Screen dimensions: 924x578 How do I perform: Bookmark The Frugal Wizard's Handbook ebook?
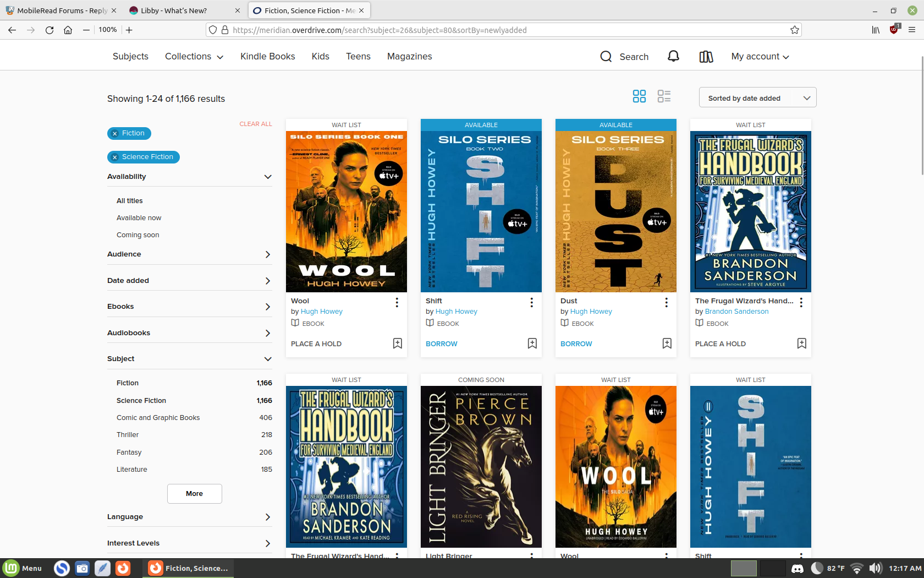coord(802,343)
